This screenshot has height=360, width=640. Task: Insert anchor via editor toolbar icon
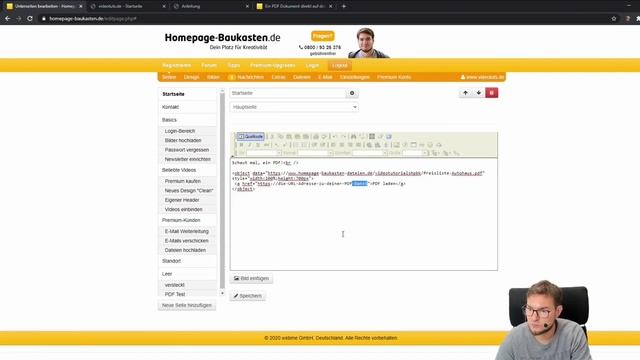[386, 145]
